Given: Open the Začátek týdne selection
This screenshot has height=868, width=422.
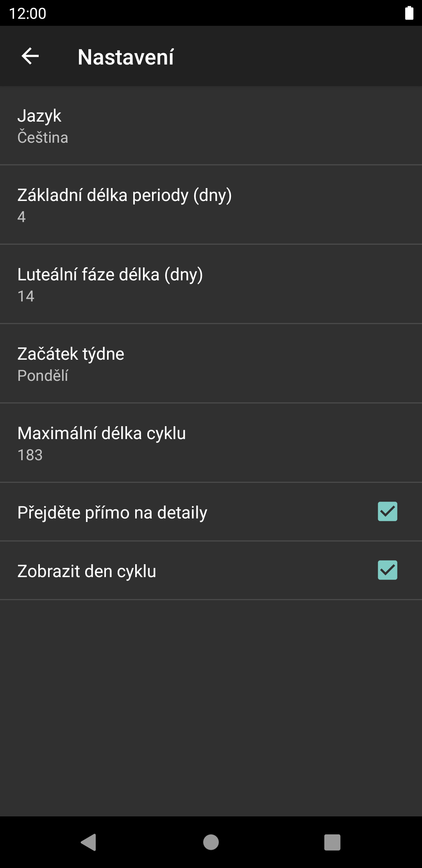Looking at the screenshot, I should 211,364.
